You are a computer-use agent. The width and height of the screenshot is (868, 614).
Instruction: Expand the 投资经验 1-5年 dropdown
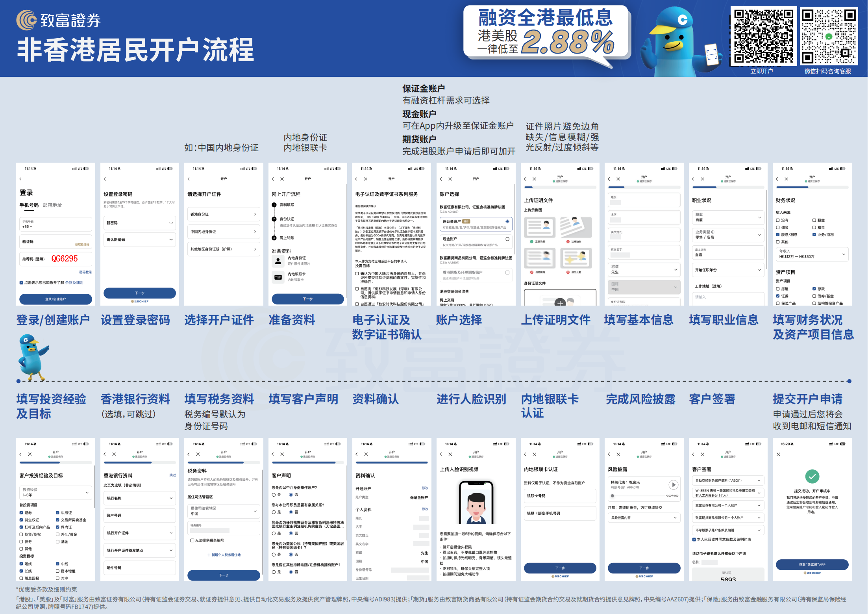point(55,492)
